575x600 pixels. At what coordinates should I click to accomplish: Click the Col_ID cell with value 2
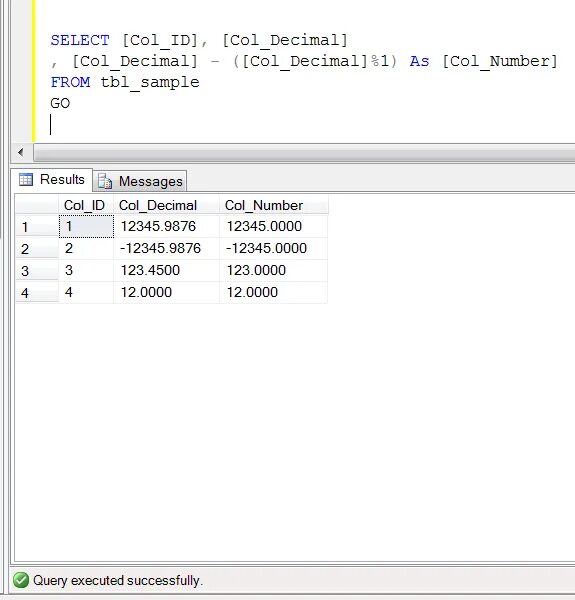pos(86,248)
